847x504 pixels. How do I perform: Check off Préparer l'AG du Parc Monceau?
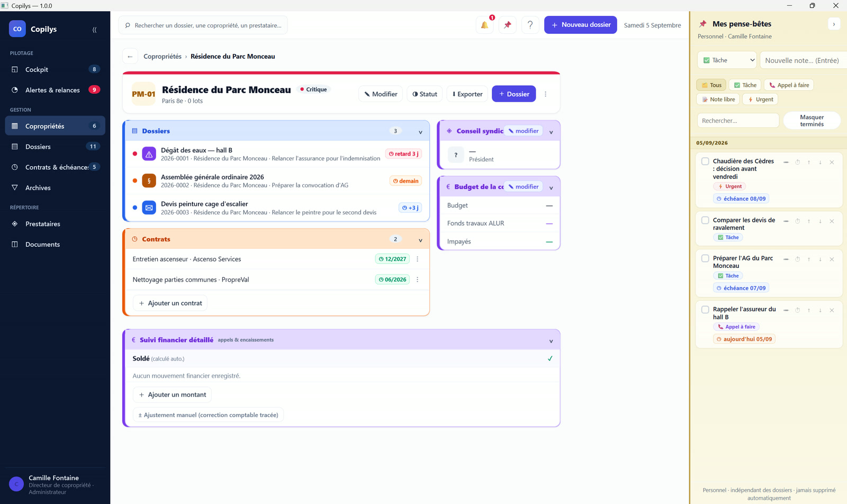(705, 258)
